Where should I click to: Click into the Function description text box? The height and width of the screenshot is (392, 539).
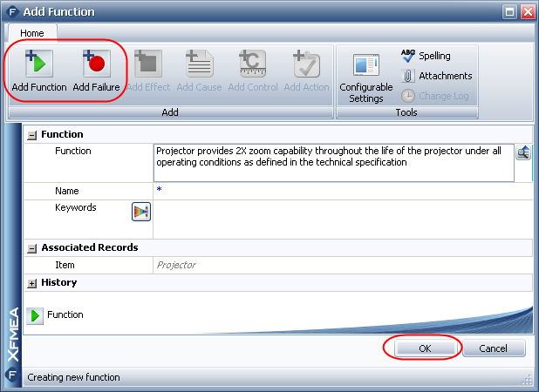click(x=332, y=162)
